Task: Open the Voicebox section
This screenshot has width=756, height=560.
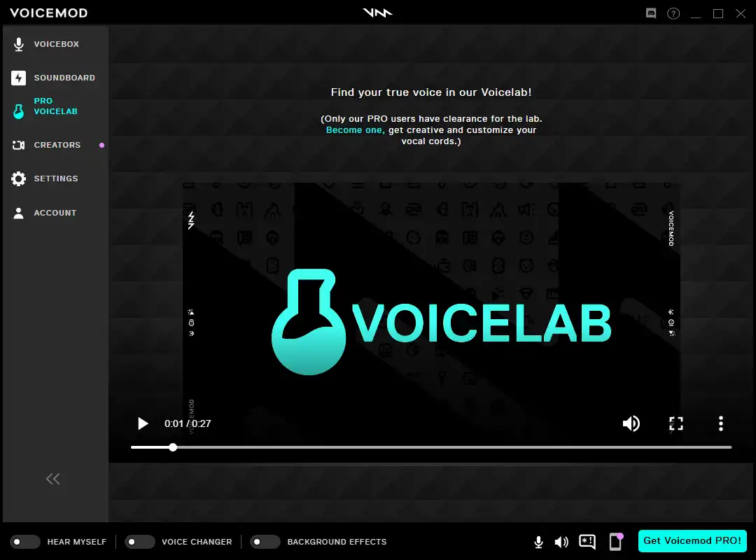Action: click(x=55, y=44)
